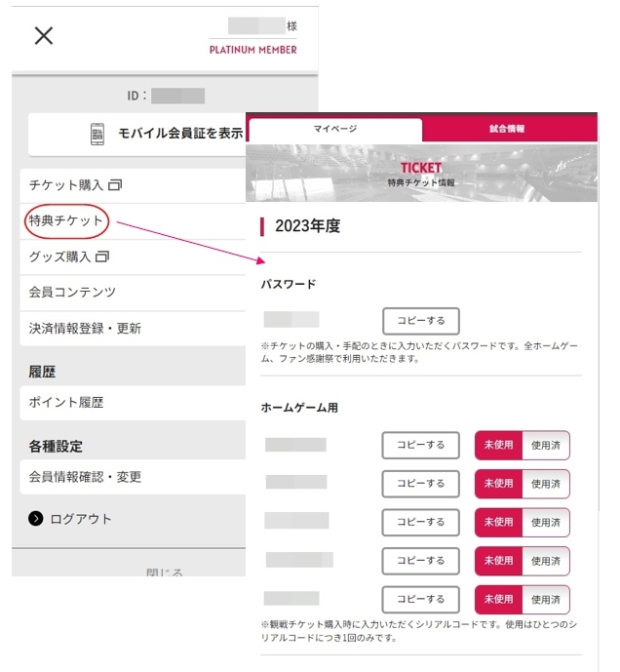Open 会員情報確認・変更 settings
Viewport: 620px width, 672px height.
pos(85,477)
